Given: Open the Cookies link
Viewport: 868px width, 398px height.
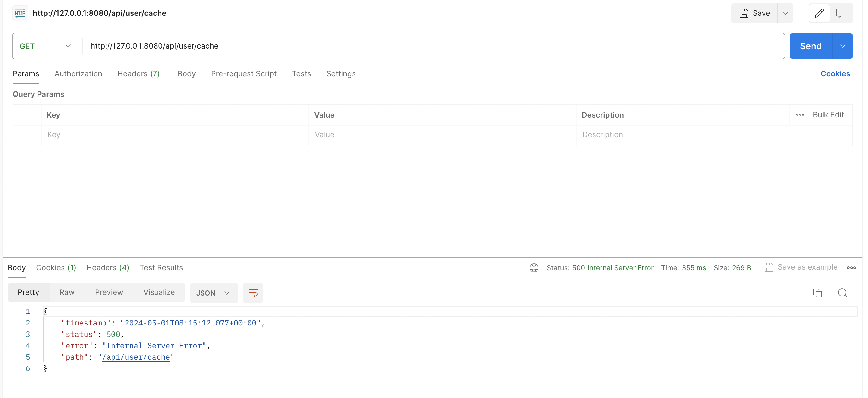Looking at the screenshot, I should click(835, 74).
